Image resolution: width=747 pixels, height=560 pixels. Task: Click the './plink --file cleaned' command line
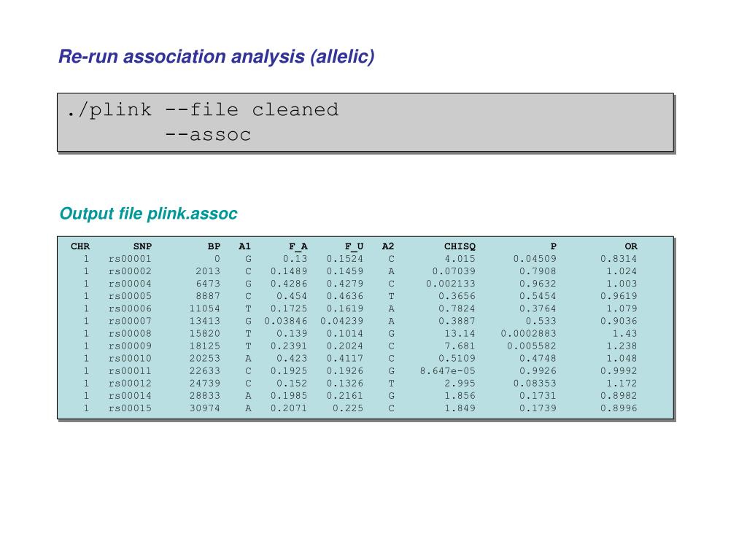pyautogui.click(x=203, y=110)
